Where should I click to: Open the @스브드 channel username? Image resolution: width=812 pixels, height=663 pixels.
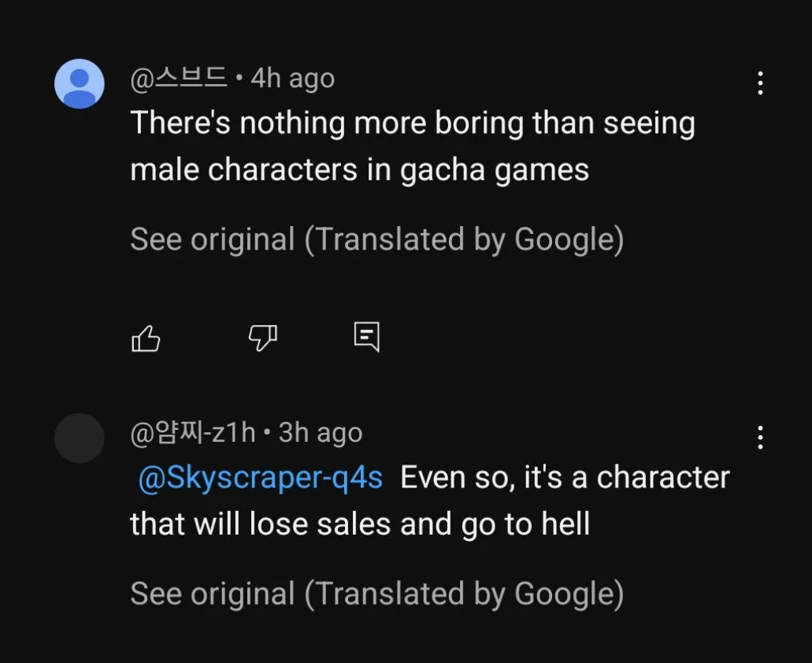[x=179, y=78]
